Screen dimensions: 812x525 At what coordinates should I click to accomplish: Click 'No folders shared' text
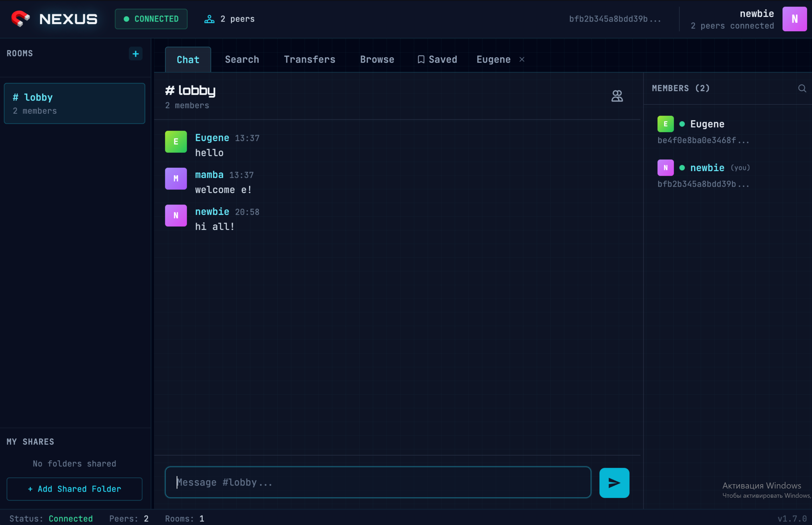point(74,464)
